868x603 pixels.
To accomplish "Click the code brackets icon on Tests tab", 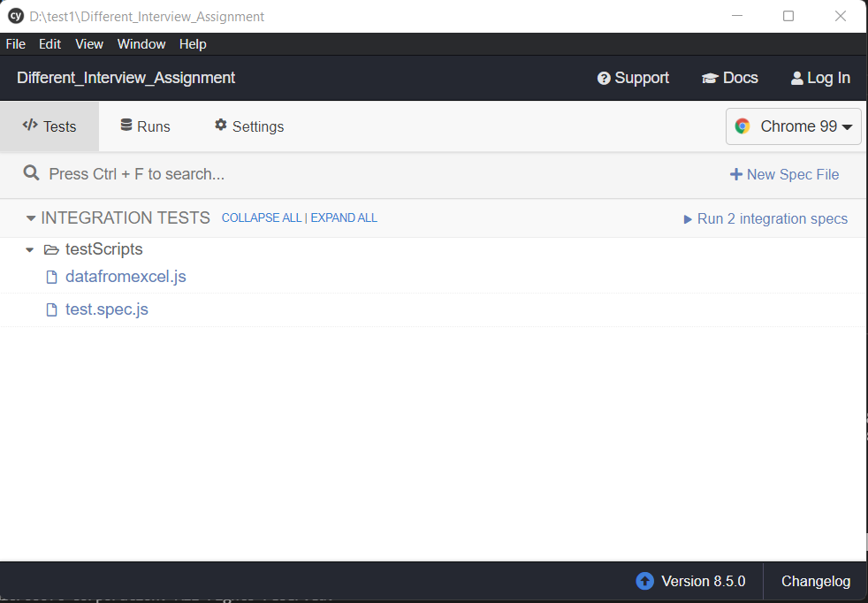I will [x=30, y=125].
